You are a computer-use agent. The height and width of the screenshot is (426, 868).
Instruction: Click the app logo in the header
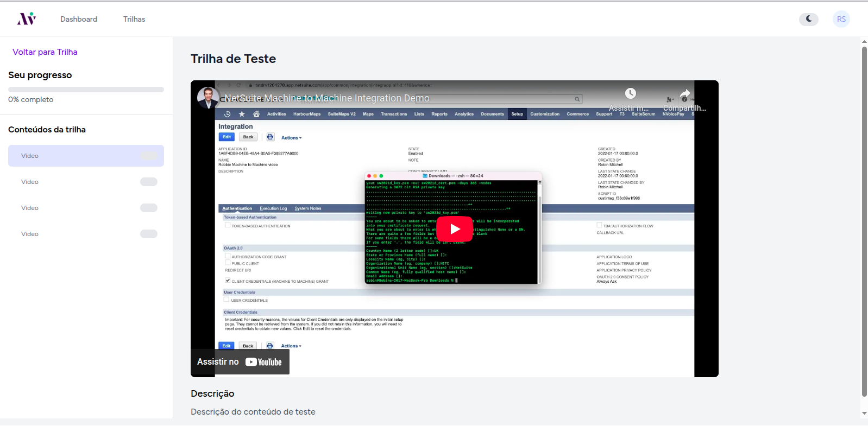click(x=27, y=19)
